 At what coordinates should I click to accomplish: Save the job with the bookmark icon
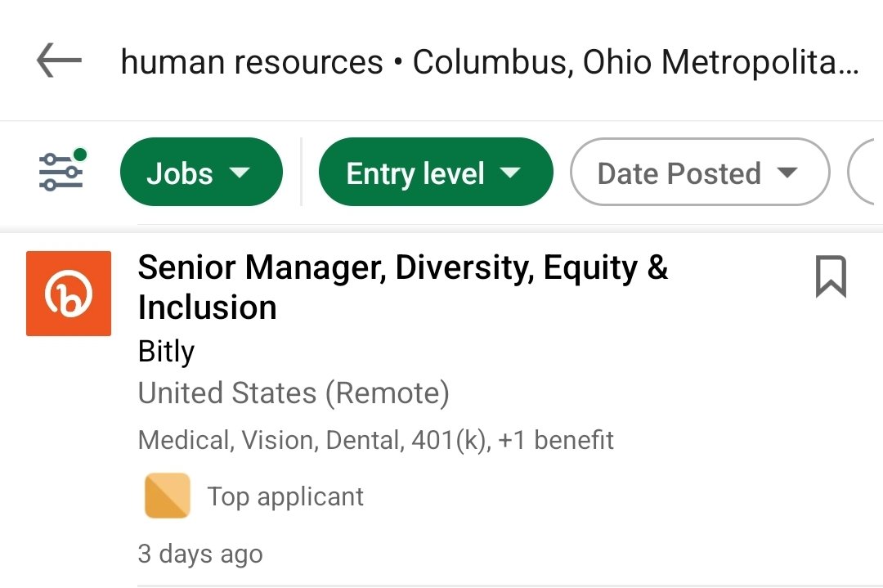coord(831,276)
